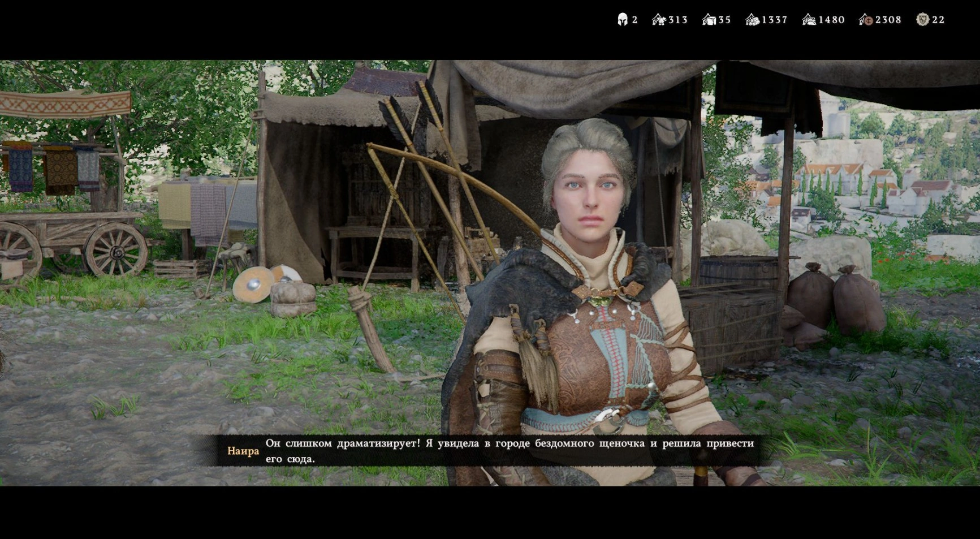Click the 22 crest counter
The image size is (980, 539).
939,20
